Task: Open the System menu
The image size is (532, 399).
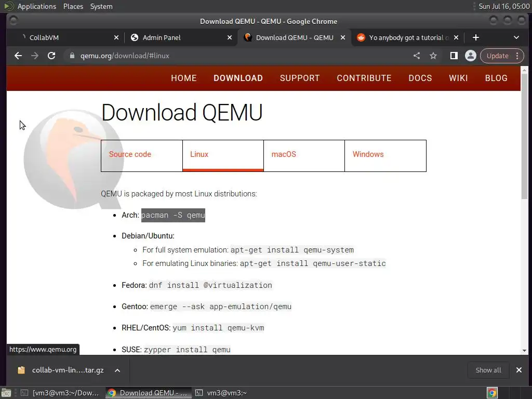Action: pos(101,6)
